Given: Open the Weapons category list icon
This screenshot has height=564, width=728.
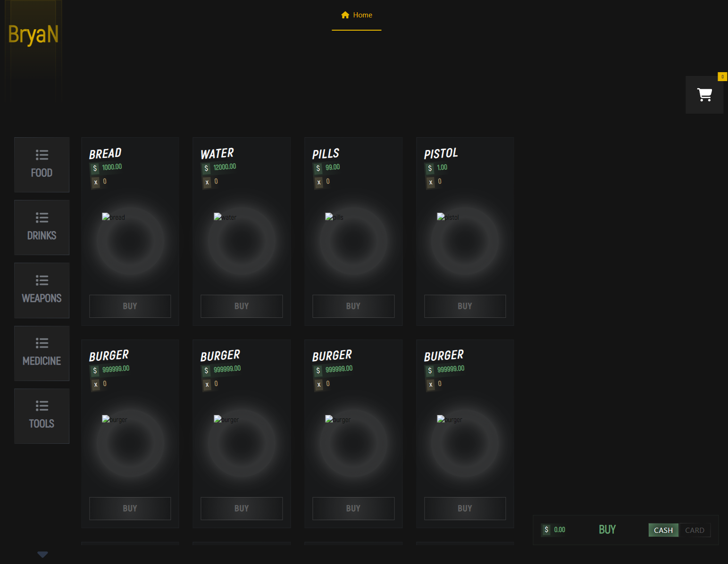Looking at the screenshot, I should [42, 281].
